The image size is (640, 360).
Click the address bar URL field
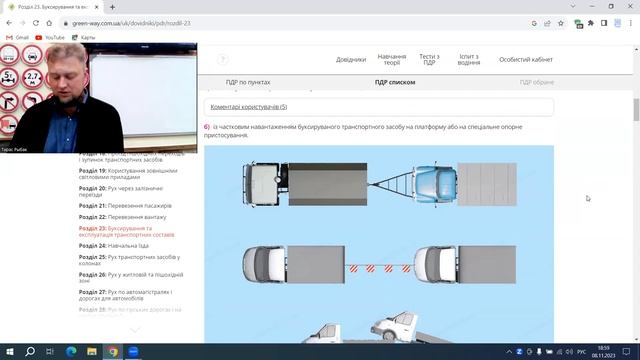294,23
